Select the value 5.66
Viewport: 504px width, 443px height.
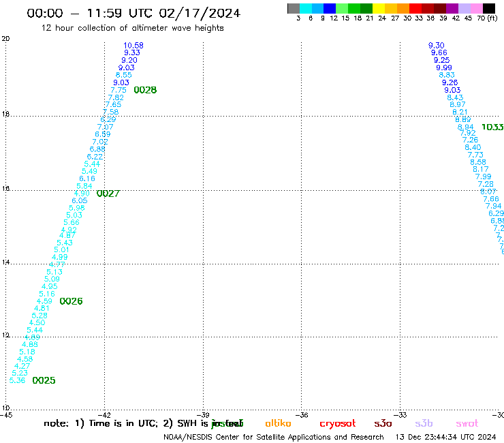[x=72, y=222]
